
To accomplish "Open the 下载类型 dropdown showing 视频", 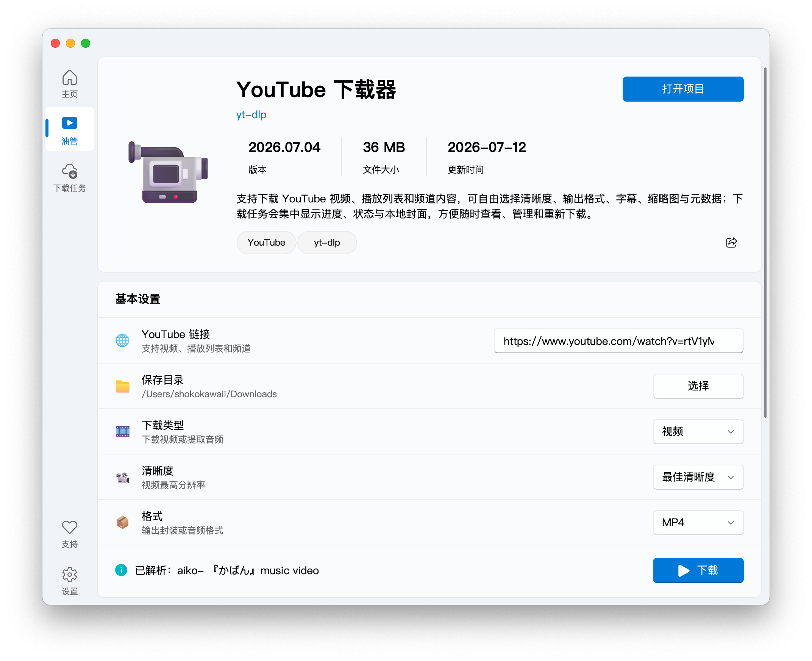I will (698, 431).
